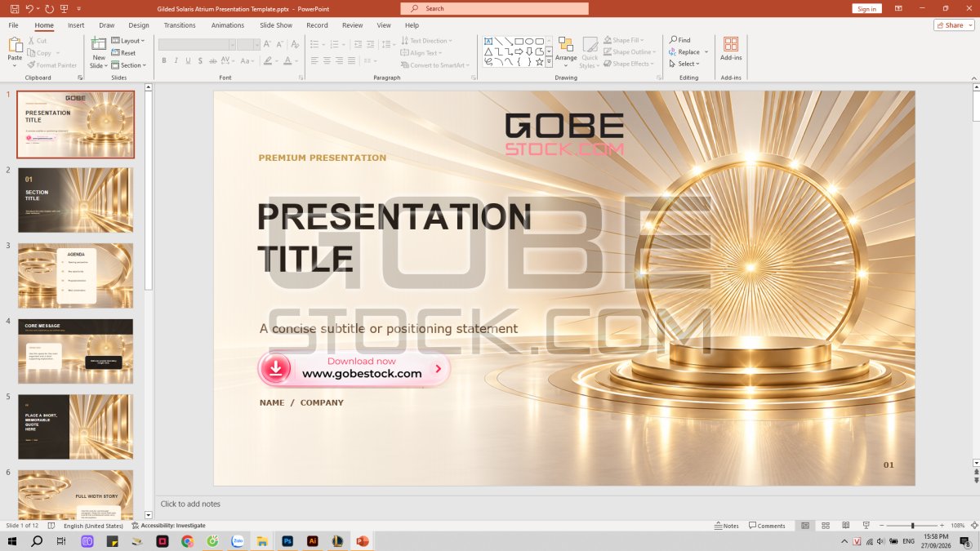The image size is (980, 551).
Task: Toggle the Comments pane in status bar
Action: coord(767,526)
